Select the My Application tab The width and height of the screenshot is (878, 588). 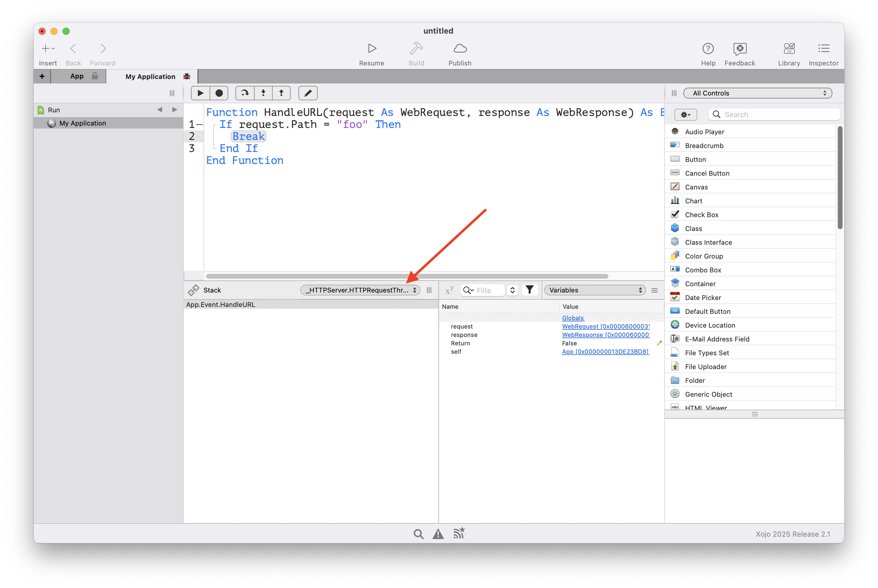click(x=151, y=77)
